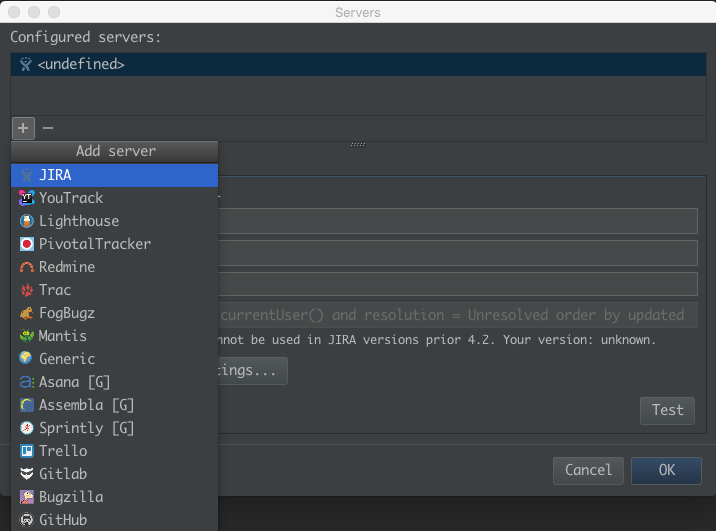Pick Generic in the server list
The height and width of the screenshot is (531, 716).
point(114,359)
